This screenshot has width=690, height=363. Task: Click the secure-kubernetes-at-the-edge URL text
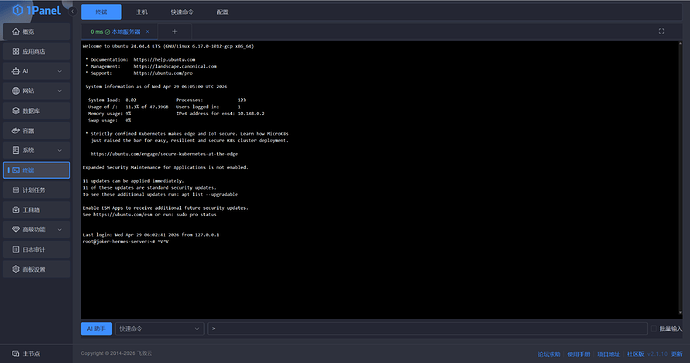pyautogui.click(x=164, y=154)
